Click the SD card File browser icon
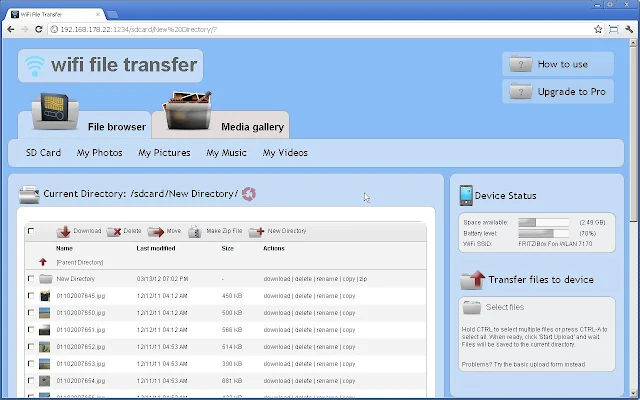Image resolution: width=640 pixels, height=400 pixels. 55,111
